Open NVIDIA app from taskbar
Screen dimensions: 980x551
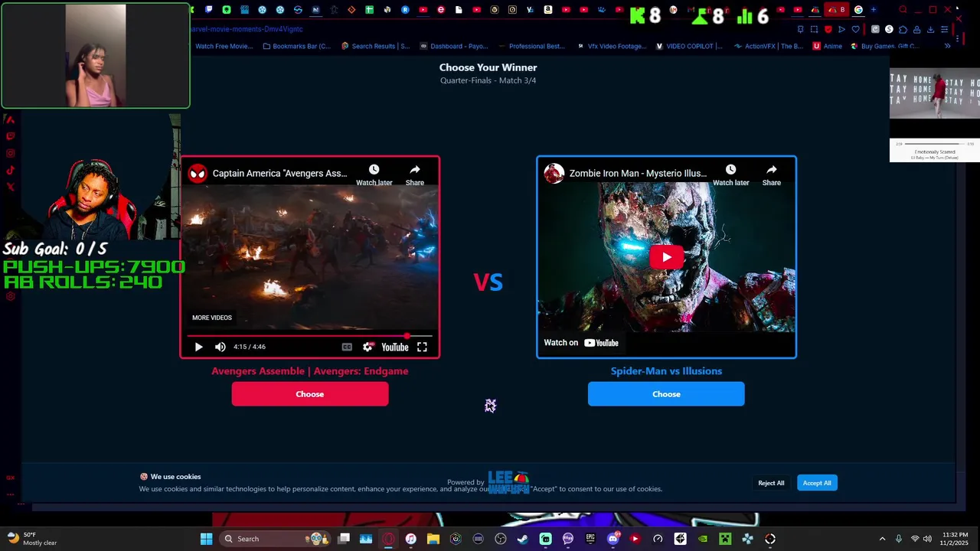tap(703, 539)
